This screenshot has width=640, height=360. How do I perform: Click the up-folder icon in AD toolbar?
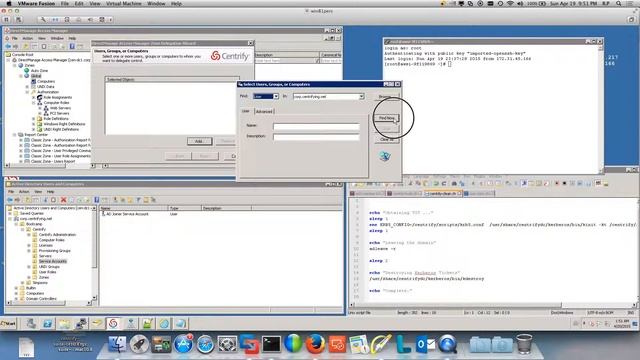[27, 200]
